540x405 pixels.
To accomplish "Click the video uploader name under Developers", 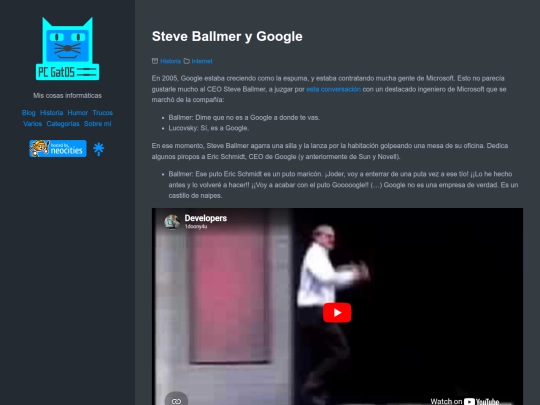I will coord(196,227).
